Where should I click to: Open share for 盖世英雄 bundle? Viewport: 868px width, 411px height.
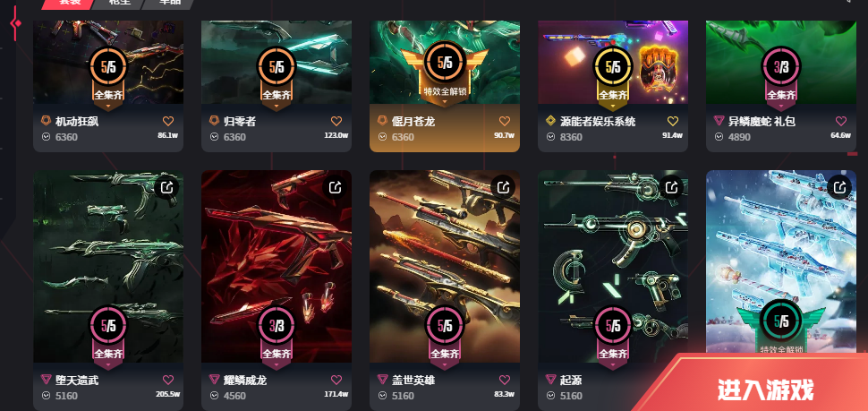click(503, 187)
